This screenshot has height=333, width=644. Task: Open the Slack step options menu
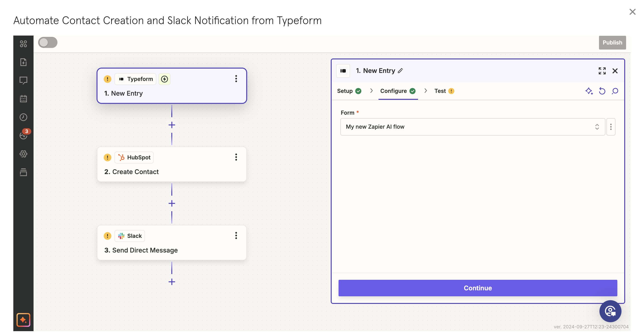coord(236,236)
